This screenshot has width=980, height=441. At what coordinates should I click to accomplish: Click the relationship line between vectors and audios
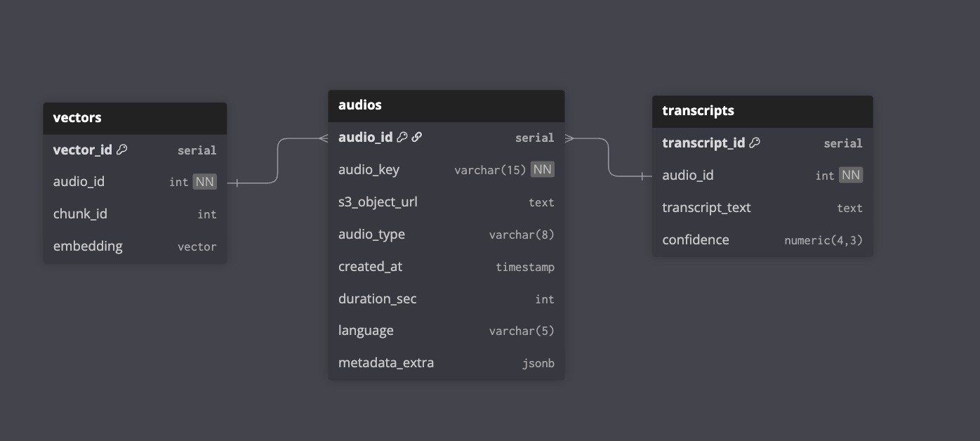278,160
